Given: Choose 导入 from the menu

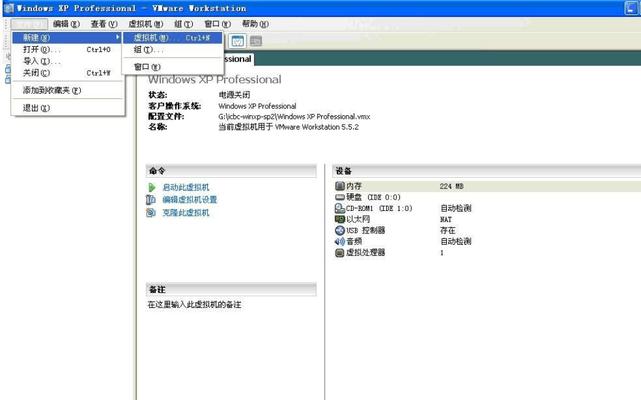Looking at the screenshot, I should [x=67, y=61].
